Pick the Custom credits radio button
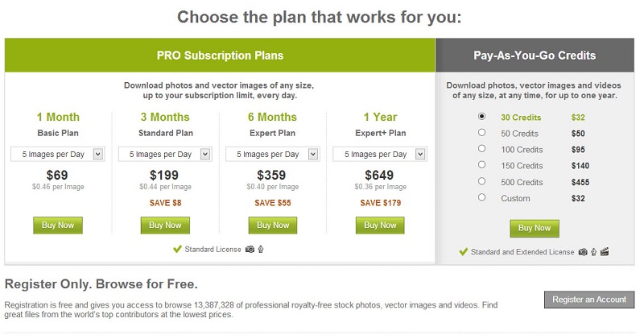This screenshot has width=644, height=335. (481, 196)
